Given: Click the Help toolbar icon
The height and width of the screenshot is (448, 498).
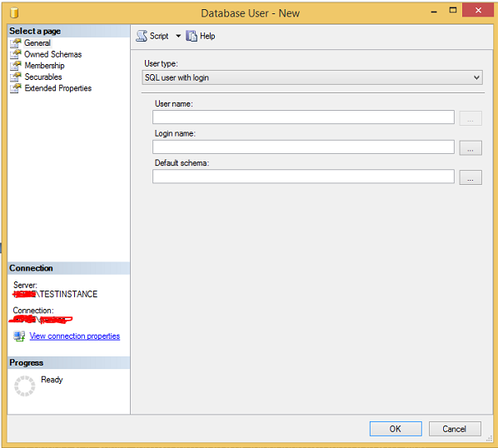Looking at the screenshot, I should 192,36.
